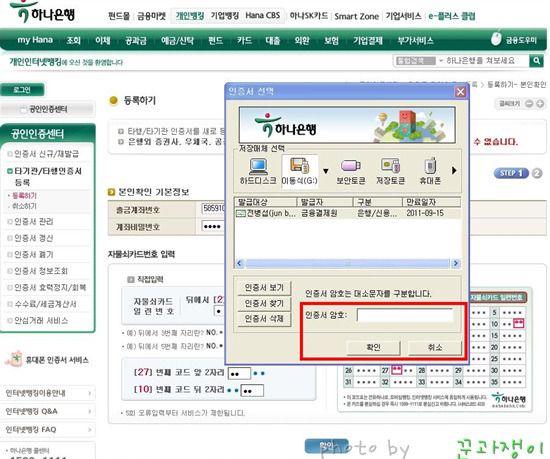
Task: Open 안심거래 서비스 sidebar item
Action: pos(41,320)
